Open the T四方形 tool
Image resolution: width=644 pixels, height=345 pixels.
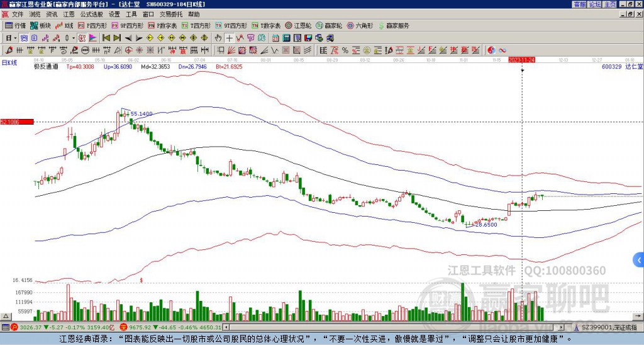pyautogui.click(x=196, y=25)
